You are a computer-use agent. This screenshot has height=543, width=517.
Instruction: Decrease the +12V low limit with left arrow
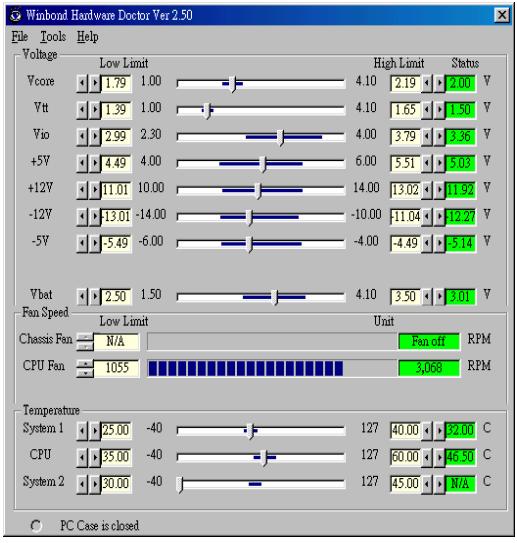pos(82,190)
